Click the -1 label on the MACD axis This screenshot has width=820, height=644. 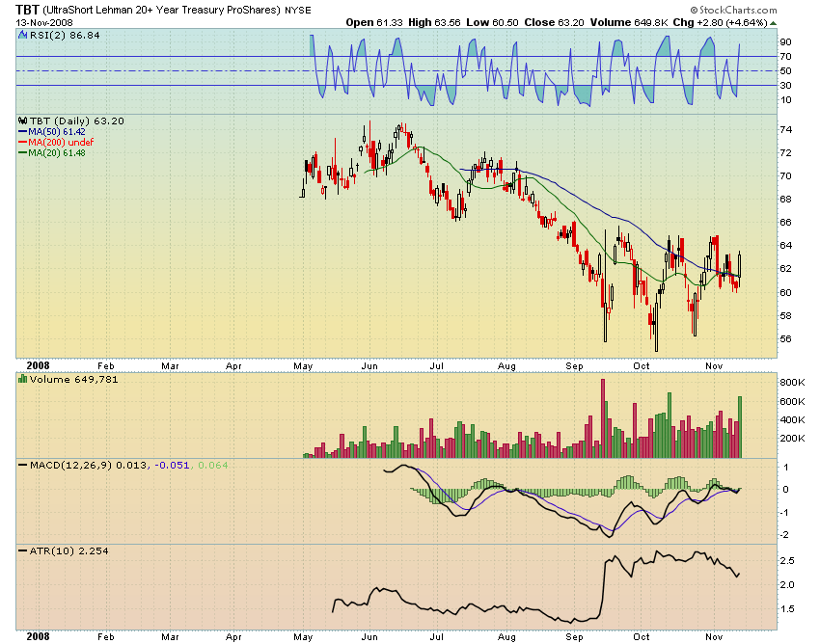[784, 512]
